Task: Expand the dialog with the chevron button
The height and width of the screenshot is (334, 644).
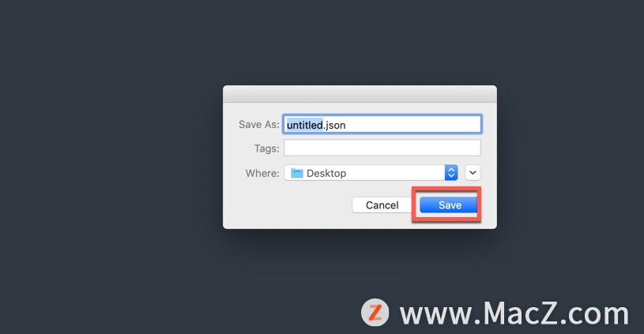Action: 473,173
